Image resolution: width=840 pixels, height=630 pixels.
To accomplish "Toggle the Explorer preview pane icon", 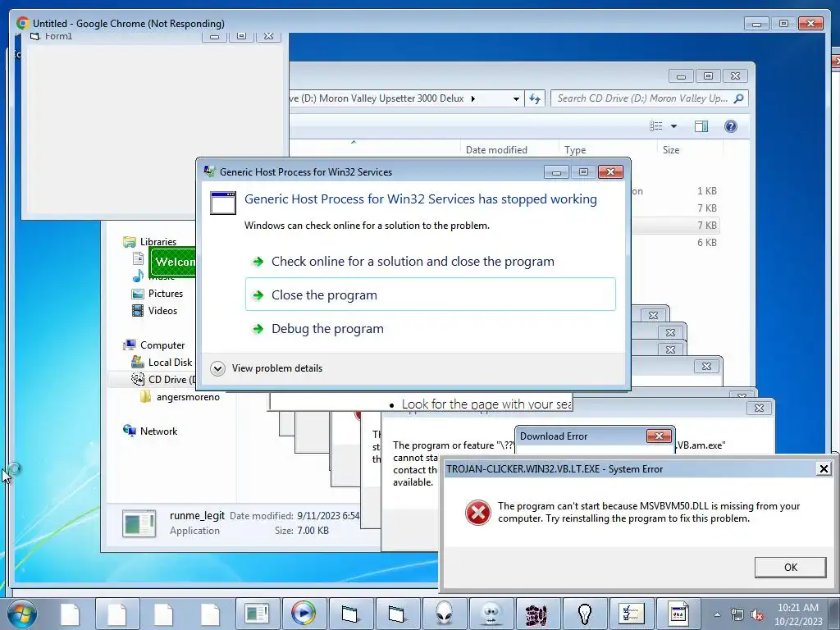I will (x=701, y=126).
